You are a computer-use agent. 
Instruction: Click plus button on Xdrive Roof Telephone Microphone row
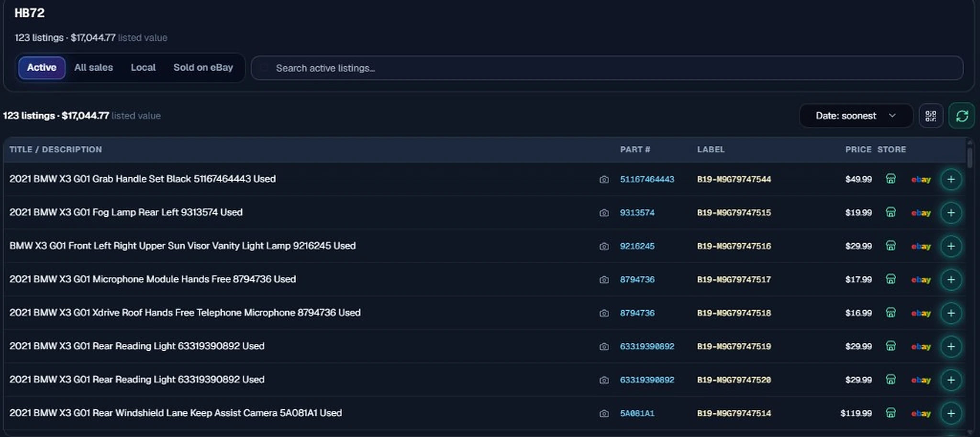click(x=951, y=313)
